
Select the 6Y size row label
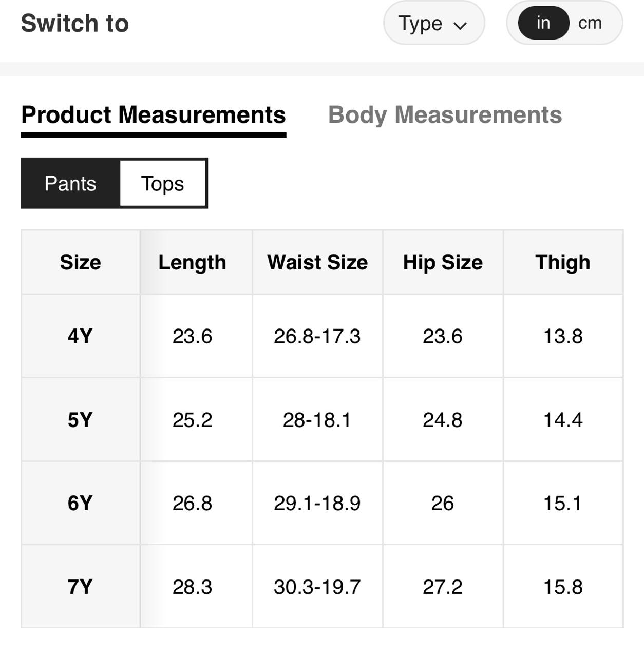point(80,503)
